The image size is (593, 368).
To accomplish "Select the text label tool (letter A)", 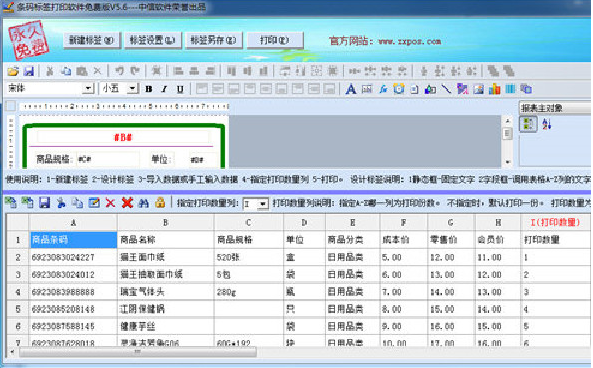I will coord(351,89).
